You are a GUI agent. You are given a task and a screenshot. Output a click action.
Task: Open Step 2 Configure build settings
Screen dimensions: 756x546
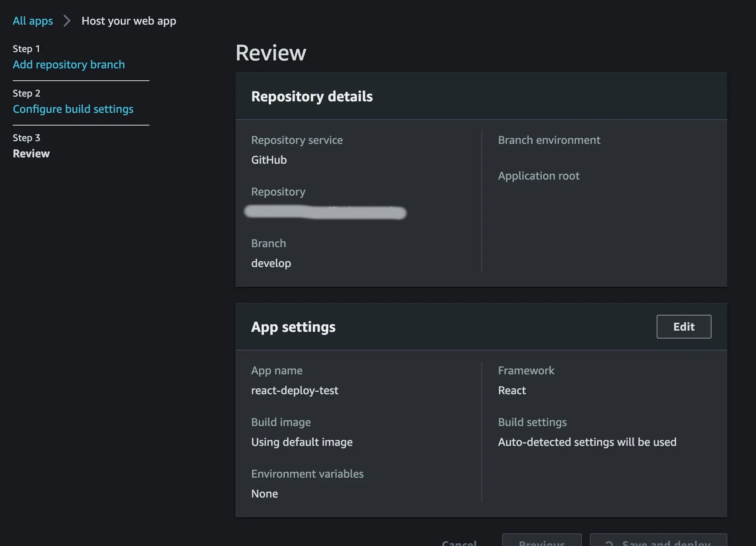coord(73,109)
